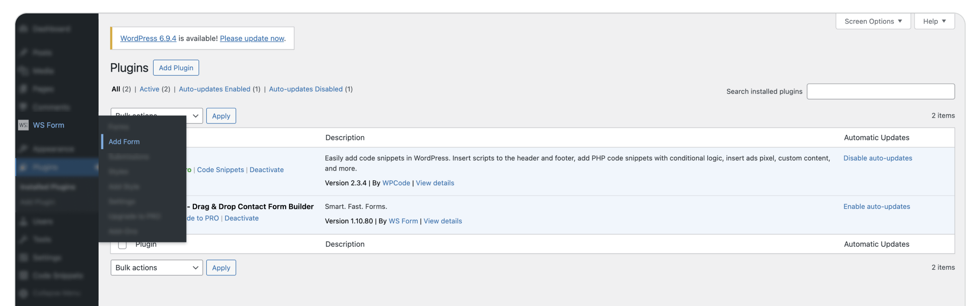
Task: Tick the select-all checkbox in table footer
Action: click(122, 244)
